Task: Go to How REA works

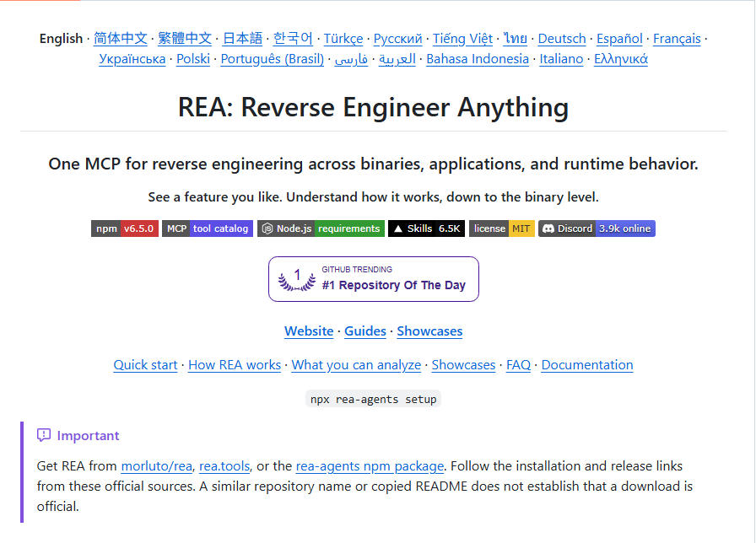Action: (235, 365)
